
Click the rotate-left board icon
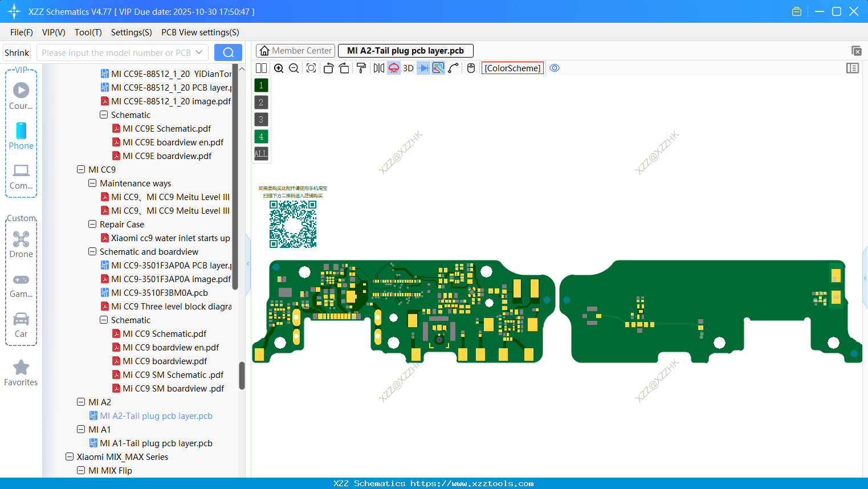pyautogui.click(x=328, y=68)
